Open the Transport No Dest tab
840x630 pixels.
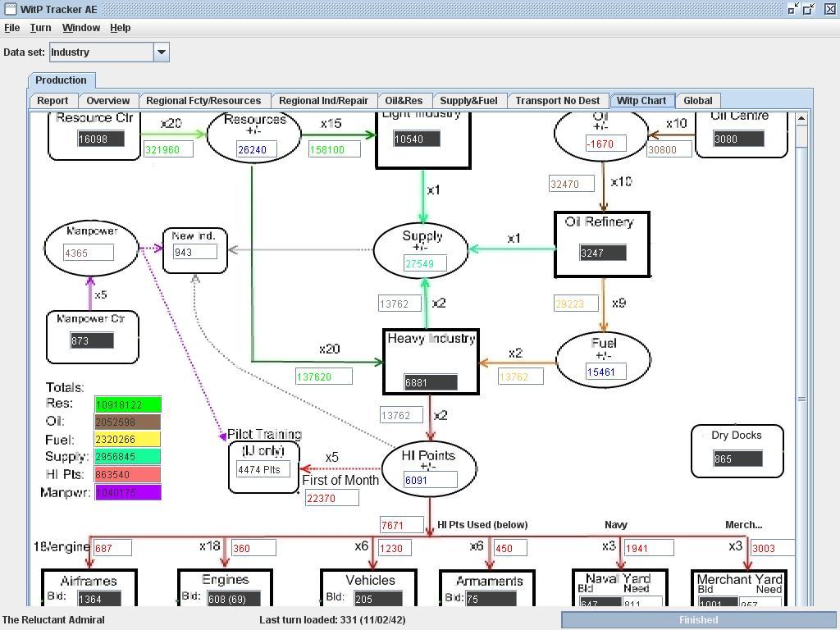(558, 101)
